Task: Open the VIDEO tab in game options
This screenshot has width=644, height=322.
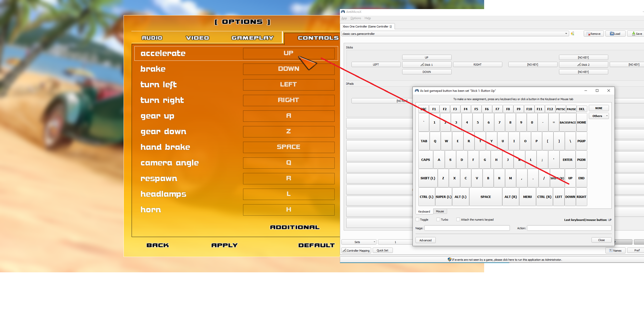Action: (x=197, y=38)
